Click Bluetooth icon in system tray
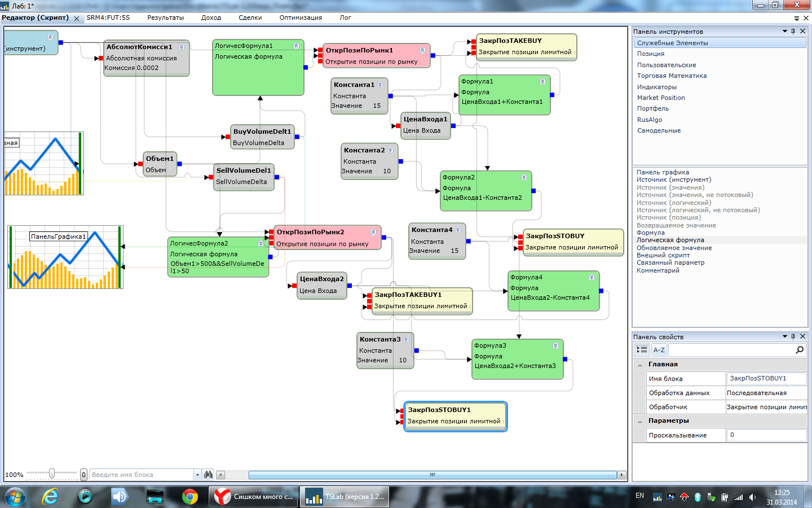 pyautogui.click(x=698, y=497)
